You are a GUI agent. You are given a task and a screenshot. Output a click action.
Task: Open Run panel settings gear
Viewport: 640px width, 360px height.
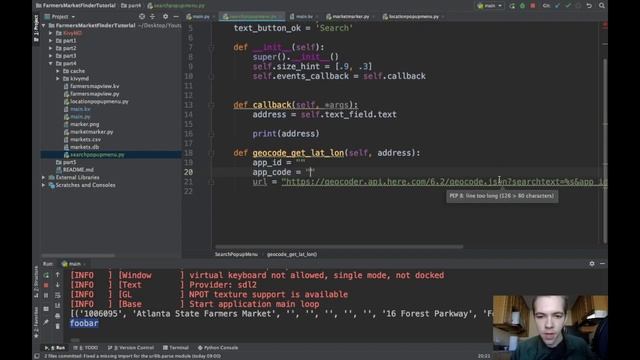point(592,264)
